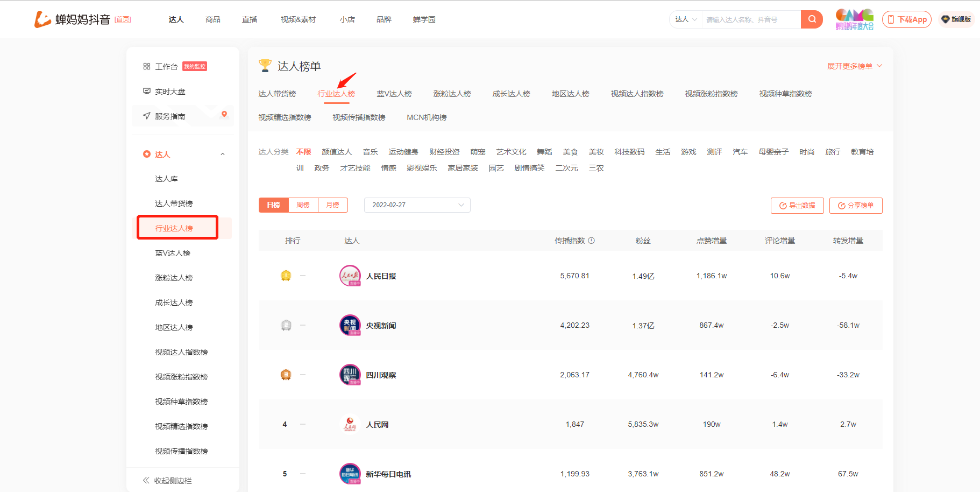
Task: Open sidebar 蓝V达人榜
Action: point(173,253)
